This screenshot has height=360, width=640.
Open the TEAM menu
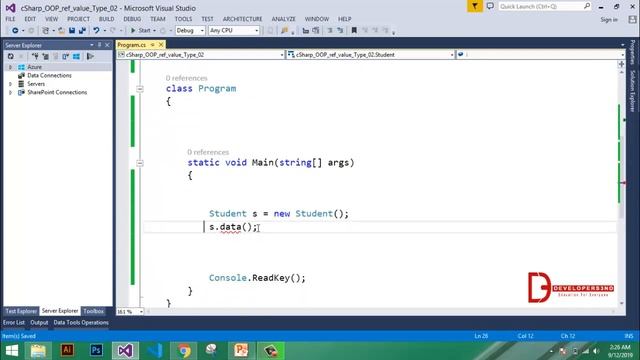pos(158,19)
